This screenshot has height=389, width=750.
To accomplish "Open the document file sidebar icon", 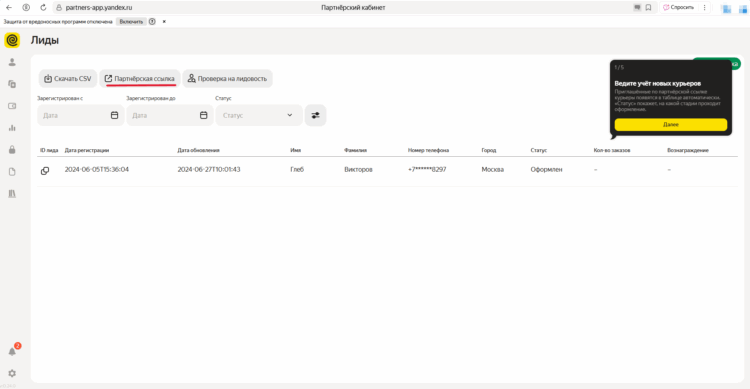I will tap(12, 172).
